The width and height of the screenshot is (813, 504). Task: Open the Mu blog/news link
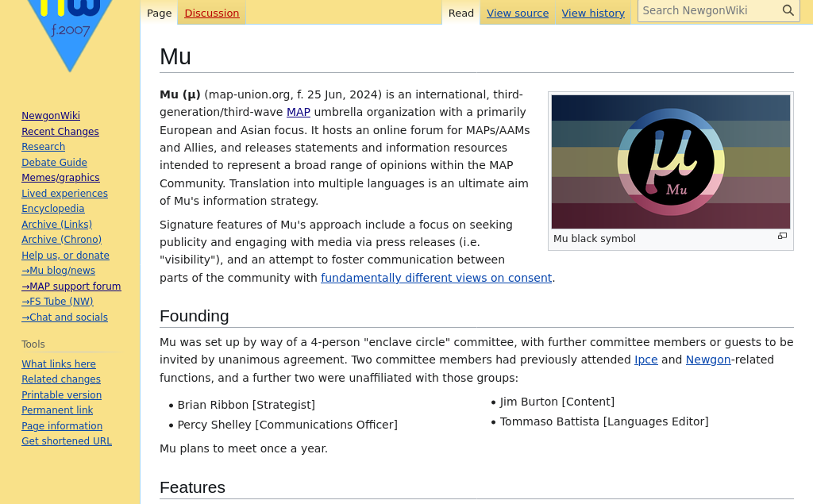pyautogui.click(x=58, y=270)
